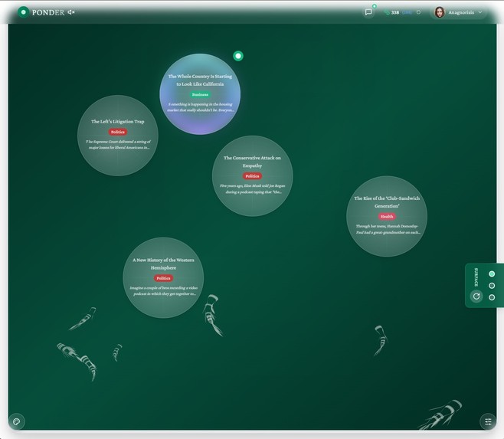Image resolution: width=504 pixels, height=439 pixels.
Task: Select the Business tag in California bubble
Action: [x=200, y=94]
